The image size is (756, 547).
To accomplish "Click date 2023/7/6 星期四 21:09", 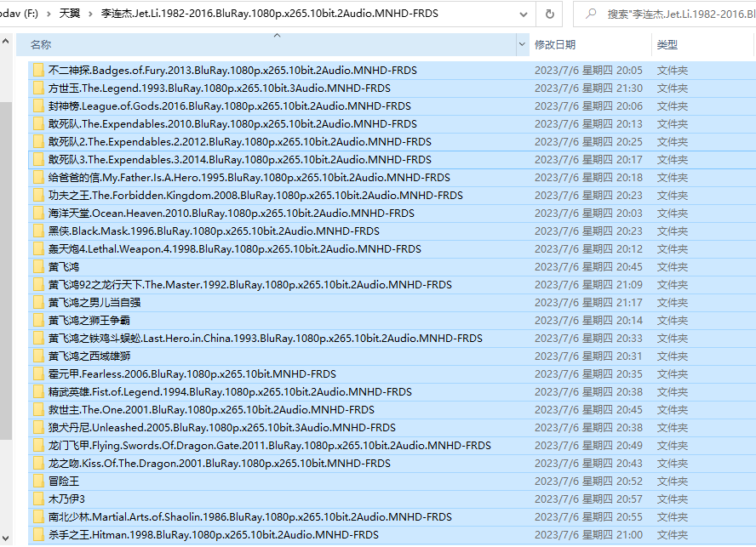I will [588, 284].
